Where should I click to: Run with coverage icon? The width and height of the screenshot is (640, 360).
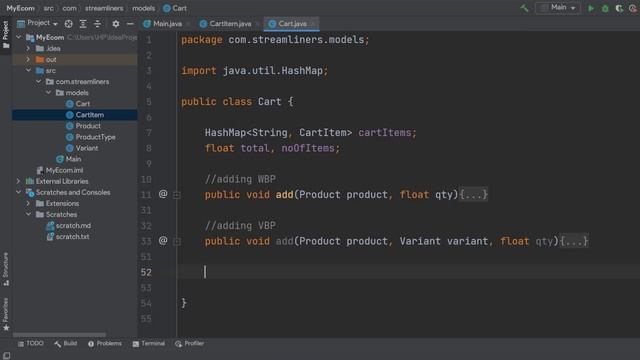619,8
